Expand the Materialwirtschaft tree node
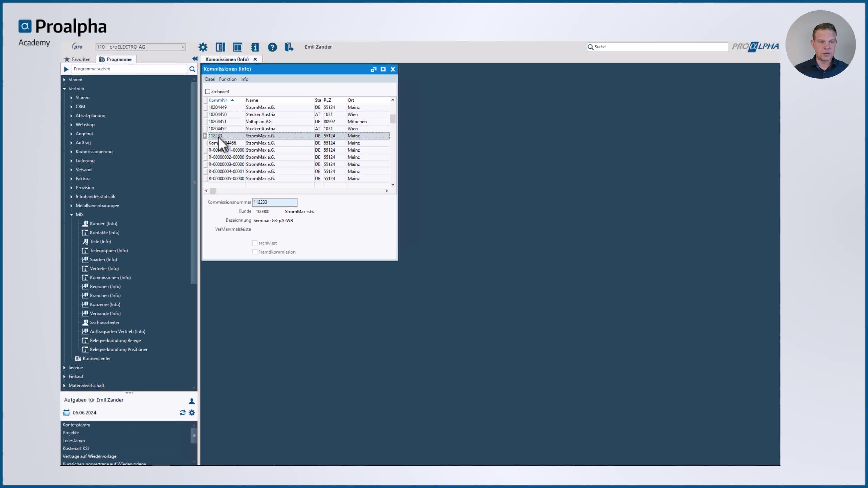 click(x=64, y=386)
